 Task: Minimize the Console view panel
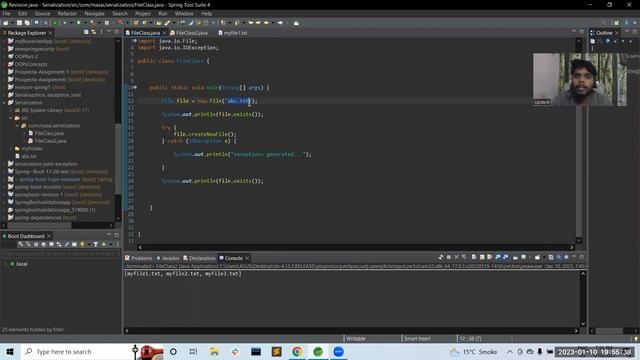tap(574, 257)
